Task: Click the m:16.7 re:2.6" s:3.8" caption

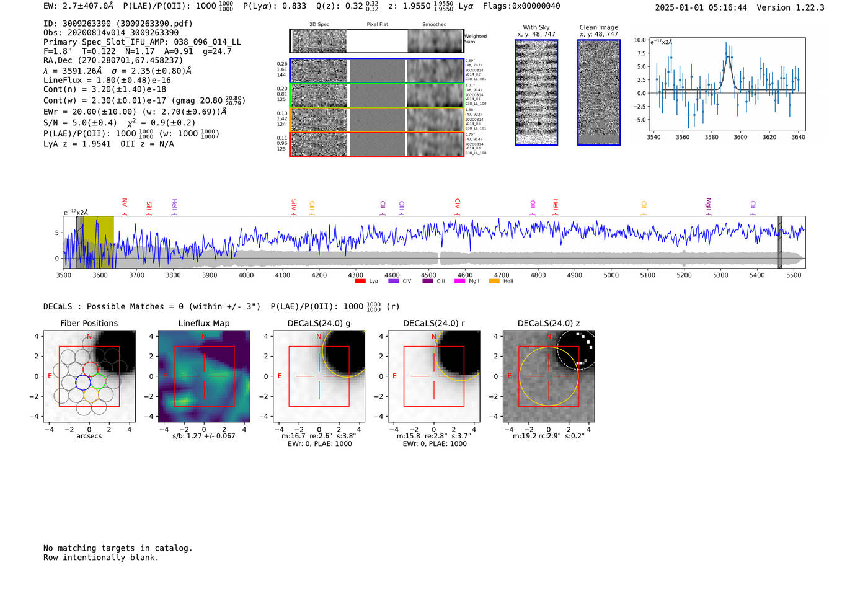Action: [x=319, y=436]
